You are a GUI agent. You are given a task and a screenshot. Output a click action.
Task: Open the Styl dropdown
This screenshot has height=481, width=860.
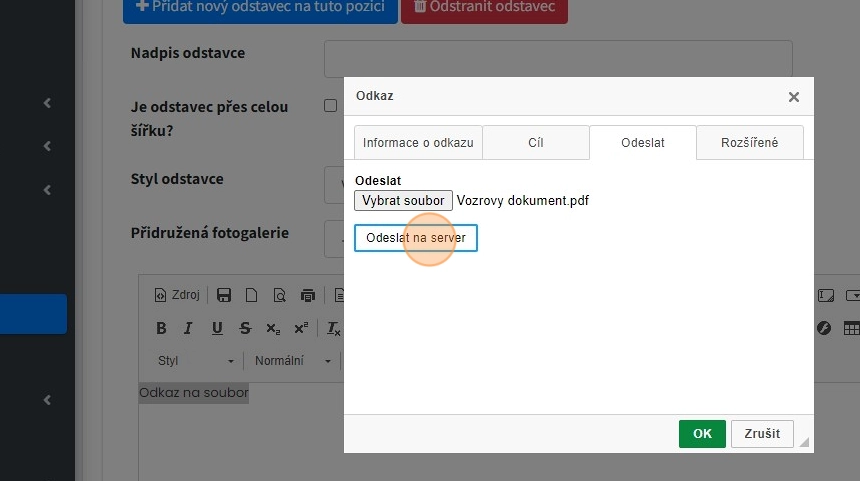click(196, 361)
